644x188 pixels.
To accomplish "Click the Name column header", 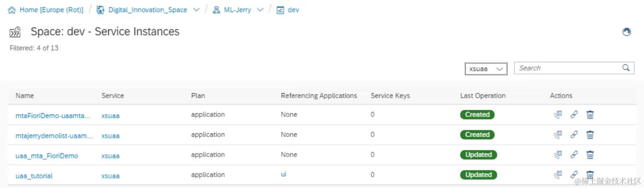I will [x=25, y=96].
